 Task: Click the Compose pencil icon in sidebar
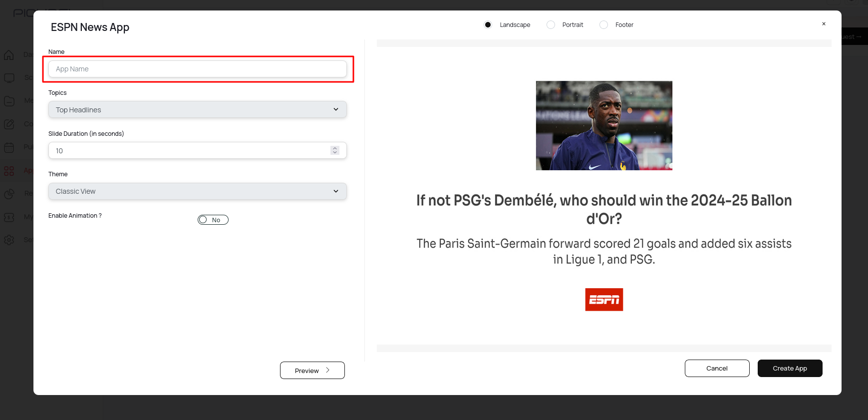[x=9, y=124]
